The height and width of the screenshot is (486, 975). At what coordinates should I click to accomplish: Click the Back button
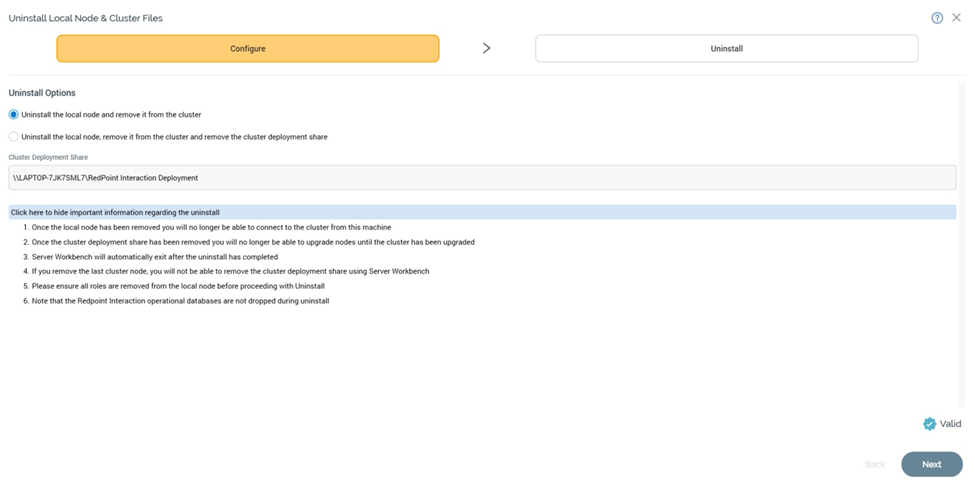click(874, 464)
